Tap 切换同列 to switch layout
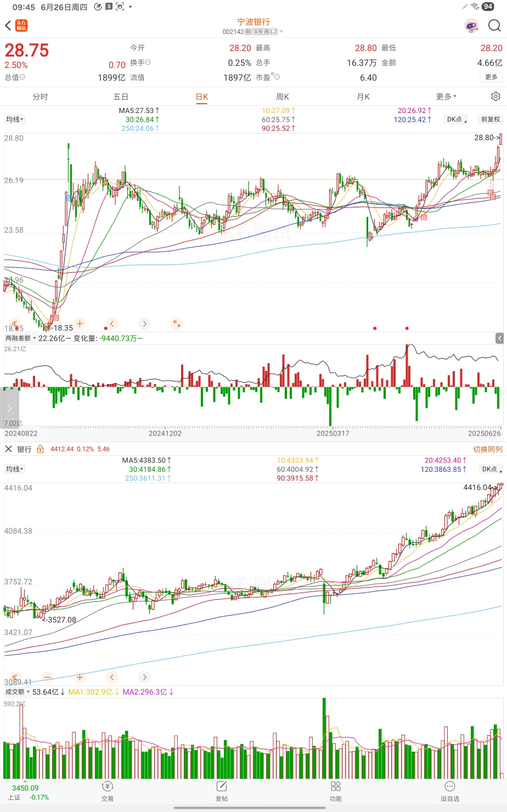This screenshot has height=812, width=507. click(x=488, y=449)
